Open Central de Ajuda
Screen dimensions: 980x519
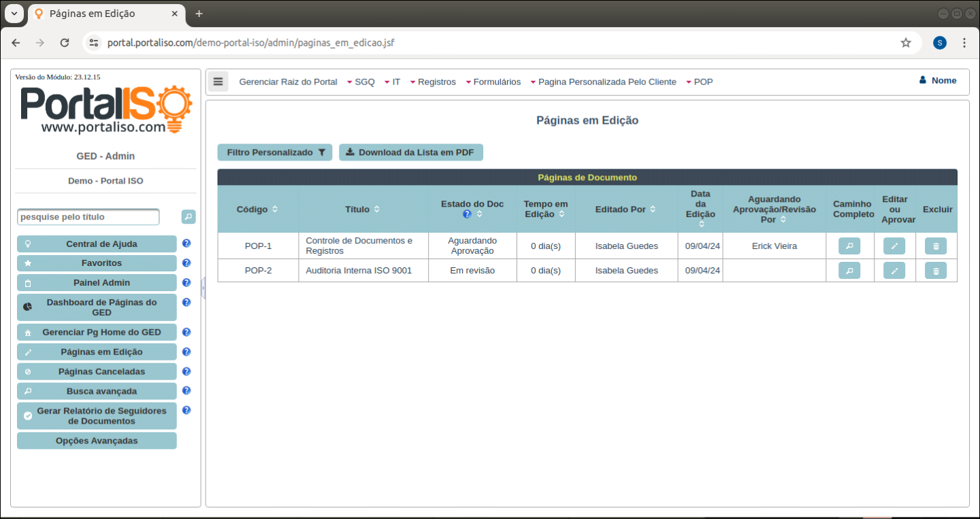[x=97, y=244]
